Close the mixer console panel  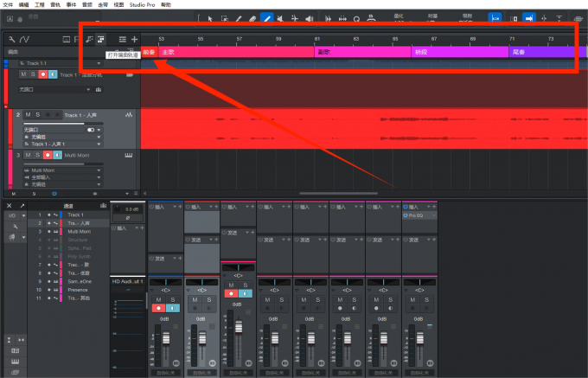(x=10, y=206)
